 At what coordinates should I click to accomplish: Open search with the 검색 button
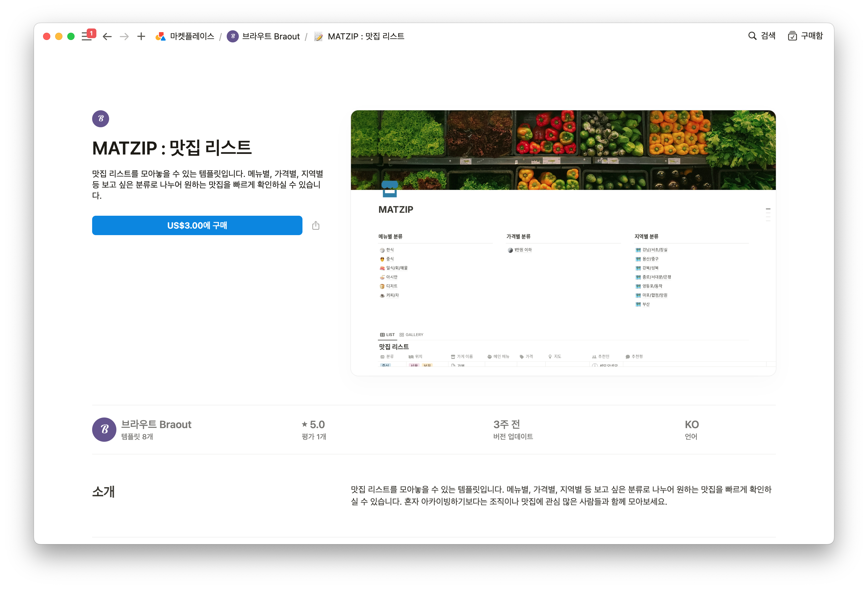[x=762, y=36]
